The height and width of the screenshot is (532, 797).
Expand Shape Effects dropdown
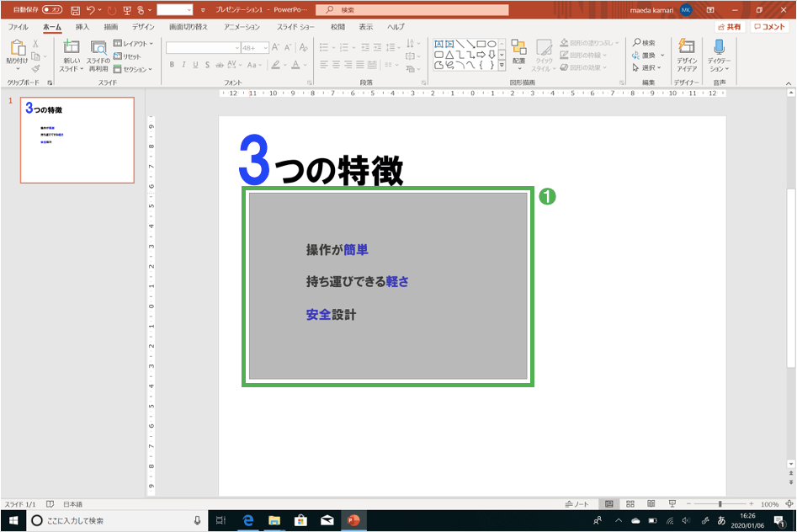604,67
